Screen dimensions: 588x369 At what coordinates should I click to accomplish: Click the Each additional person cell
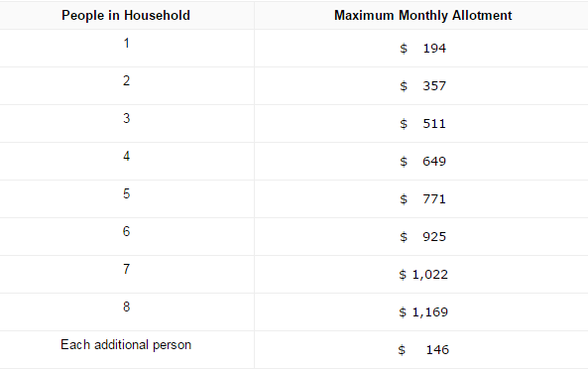point(126,344)
